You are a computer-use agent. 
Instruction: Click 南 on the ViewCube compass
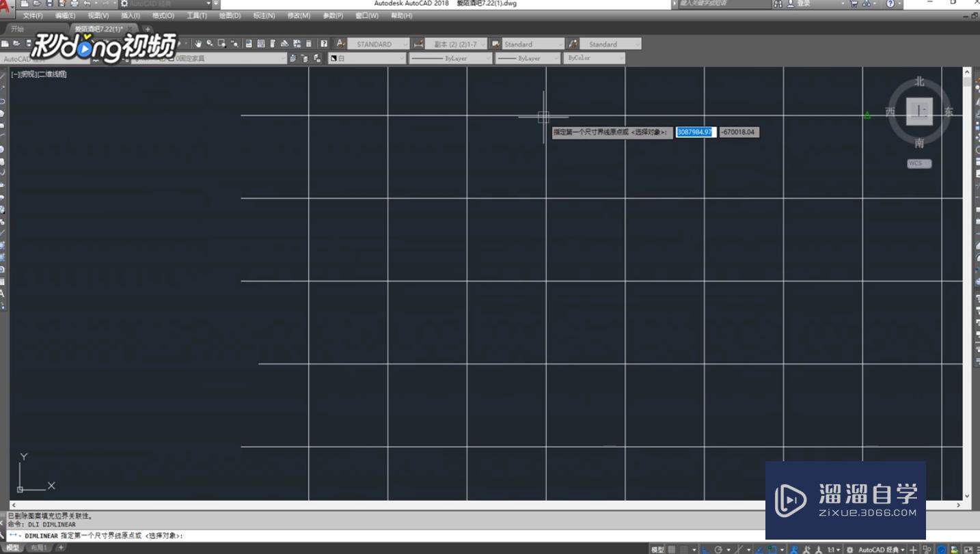pyautogui.click(x=920, y=143)
